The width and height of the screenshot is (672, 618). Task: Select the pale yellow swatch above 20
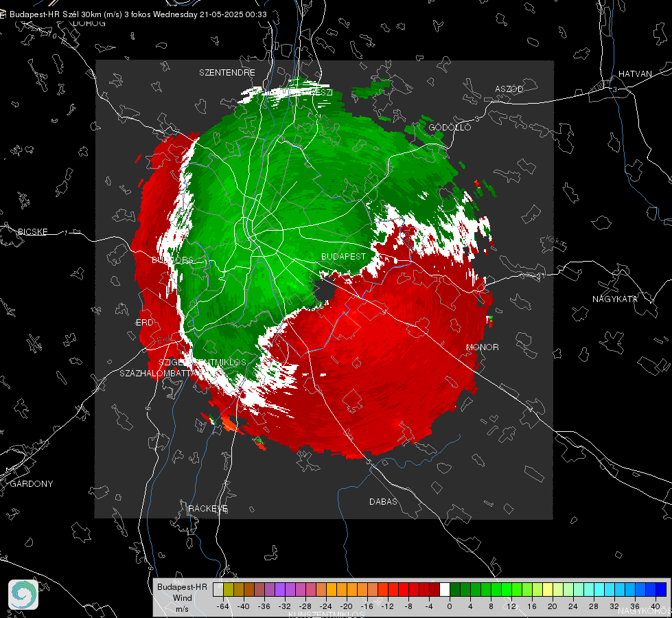(x=548, y=589)
